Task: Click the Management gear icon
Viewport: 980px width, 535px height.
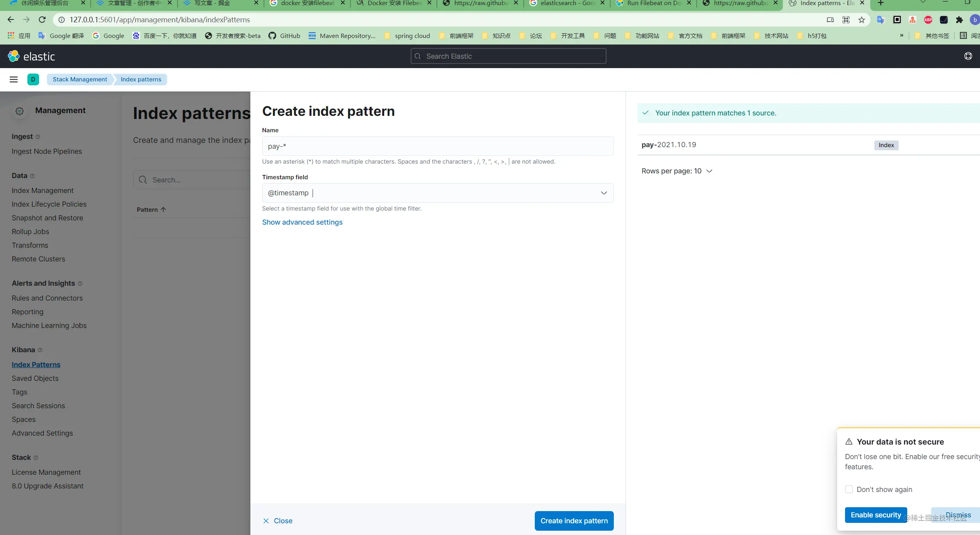Action: [20, 111]
